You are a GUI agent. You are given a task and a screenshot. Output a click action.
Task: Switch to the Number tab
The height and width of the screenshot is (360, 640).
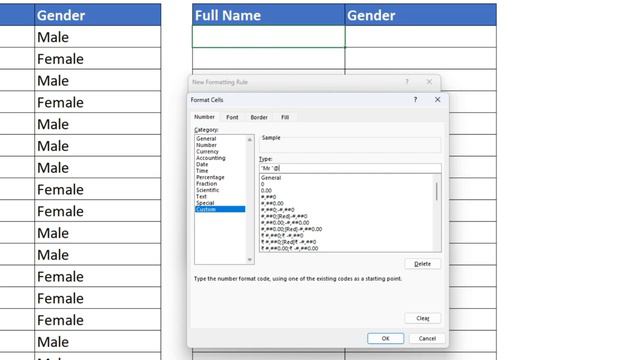204,117
